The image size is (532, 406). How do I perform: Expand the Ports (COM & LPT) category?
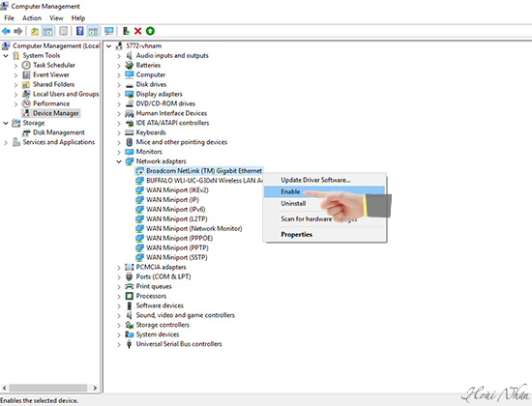coord(119,277)
